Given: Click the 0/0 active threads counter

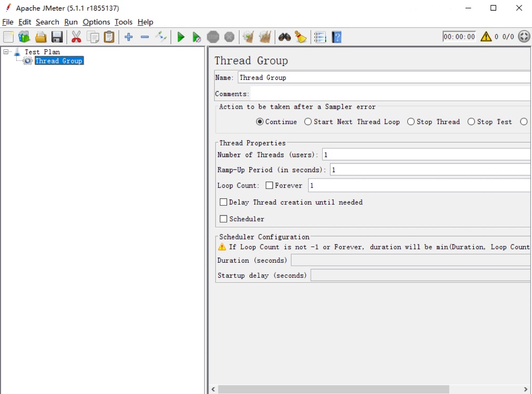Looking at the screenshot, I should point(508,37).
